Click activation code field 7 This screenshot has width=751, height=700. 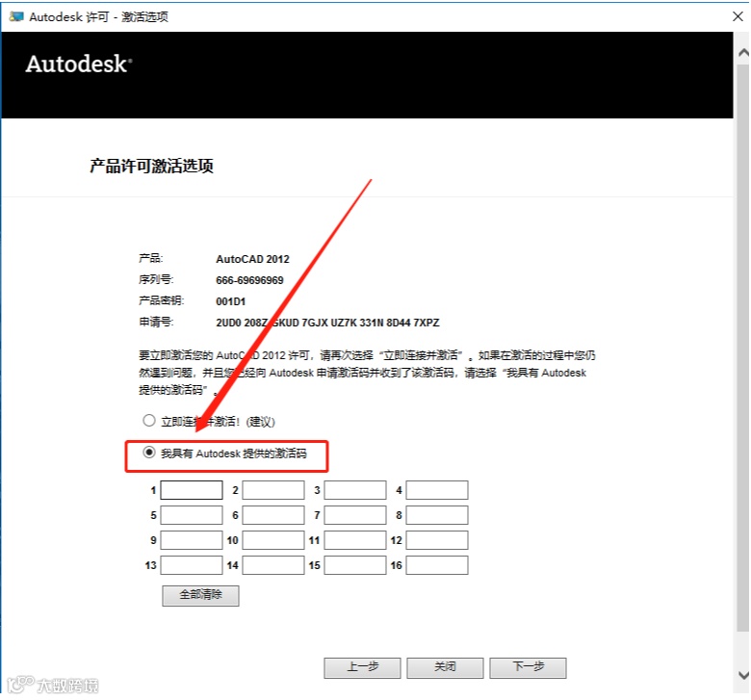click(x=355, y=515)
